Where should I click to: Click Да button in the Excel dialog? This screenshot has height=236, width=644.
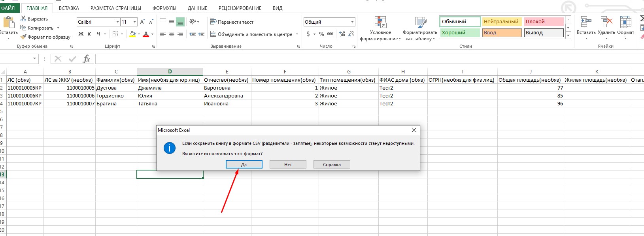(x=244, y=165)
